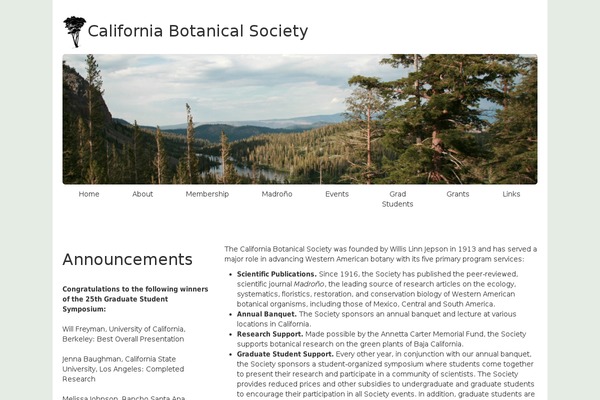
Task: Select Membership in navigation bar
Action: point(207,194)
